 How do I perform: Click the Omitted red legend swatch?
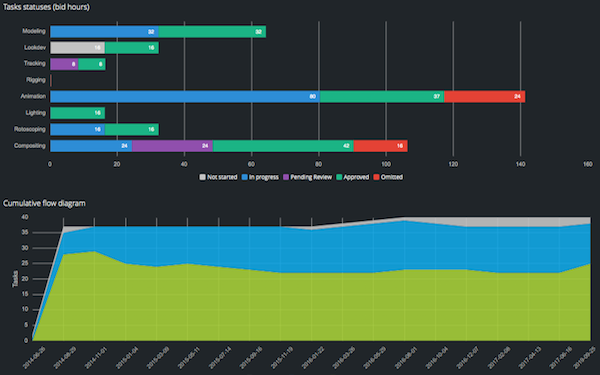[x=376, y=177]
